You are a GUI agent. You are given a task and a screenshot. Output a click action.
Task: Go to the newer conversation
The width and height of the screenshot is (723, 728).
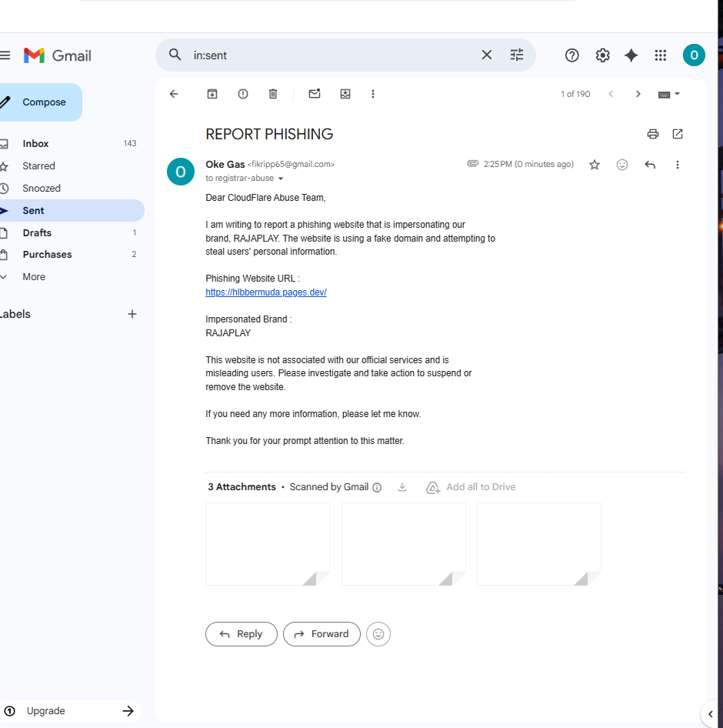pyautogui.click(x=611, y=94)
